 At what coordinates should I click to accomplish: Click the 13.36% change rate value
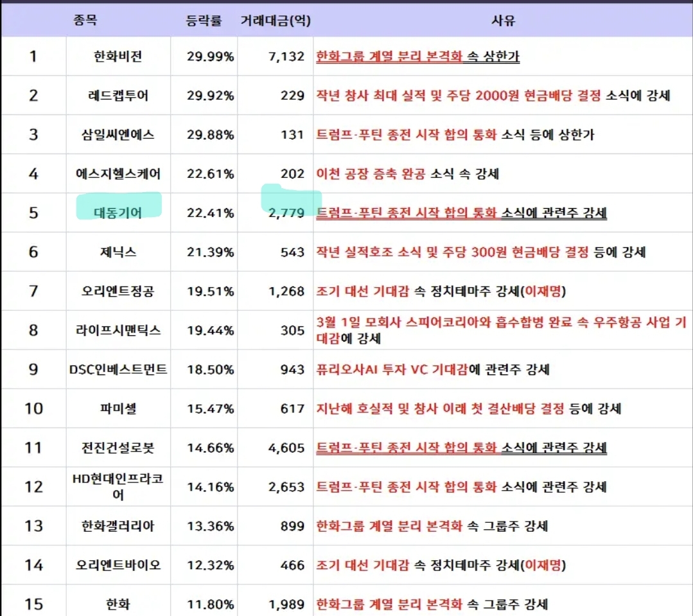pos(210,526)
